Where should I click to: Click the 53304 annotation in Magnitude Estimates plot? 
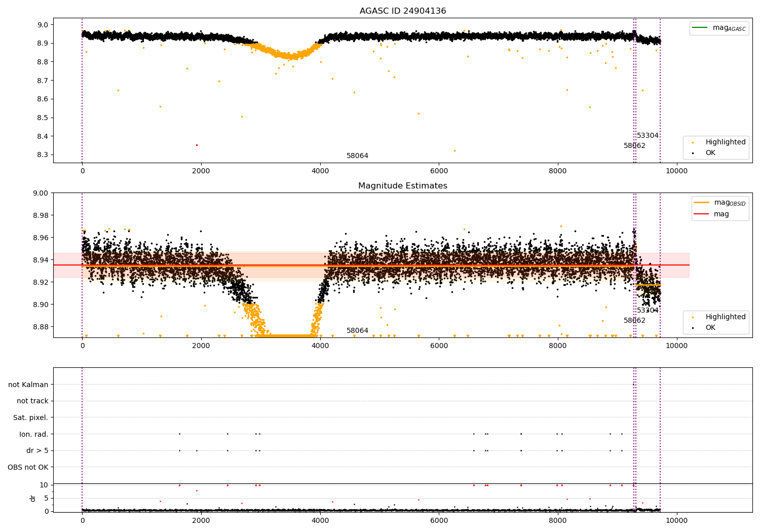pyautogui.click(x=648, y=311)
